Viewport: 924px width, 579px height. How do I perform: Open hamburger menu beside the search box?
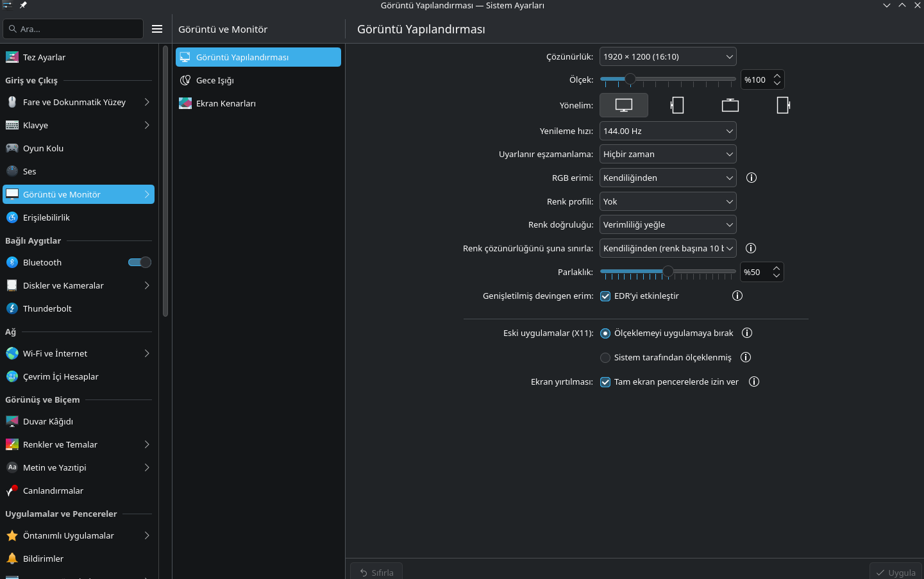point(157,29)
